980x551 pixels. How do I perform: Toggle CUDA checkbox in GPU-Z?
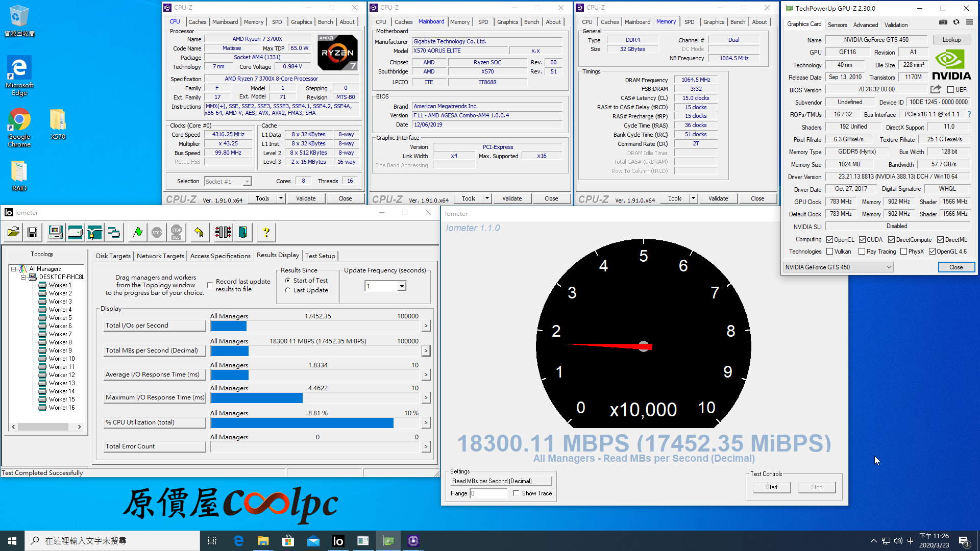tap(862, 240)
